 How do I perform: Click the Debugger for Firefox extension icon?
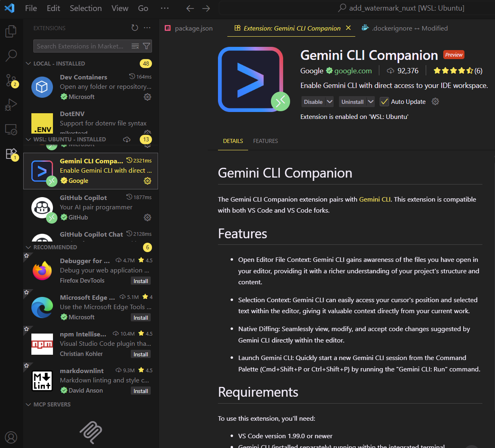tap(42, 270)
